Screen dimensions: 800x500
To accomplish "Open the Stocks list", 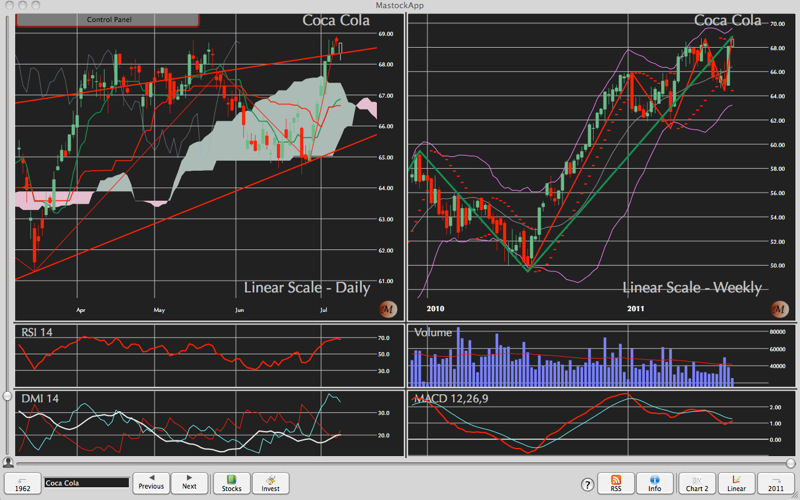I will [231, 482].
